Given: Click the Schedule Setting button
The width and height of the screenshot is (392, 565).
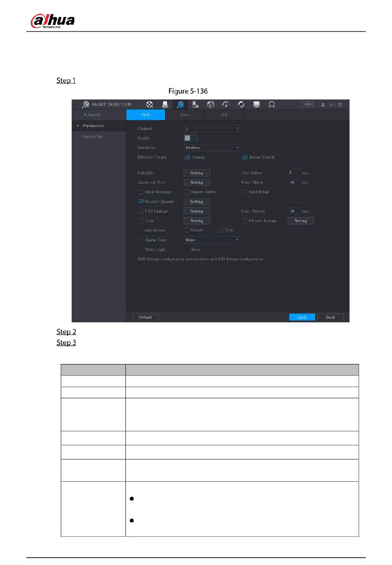Looking at the screenshot, I should (x=197, y=173).
